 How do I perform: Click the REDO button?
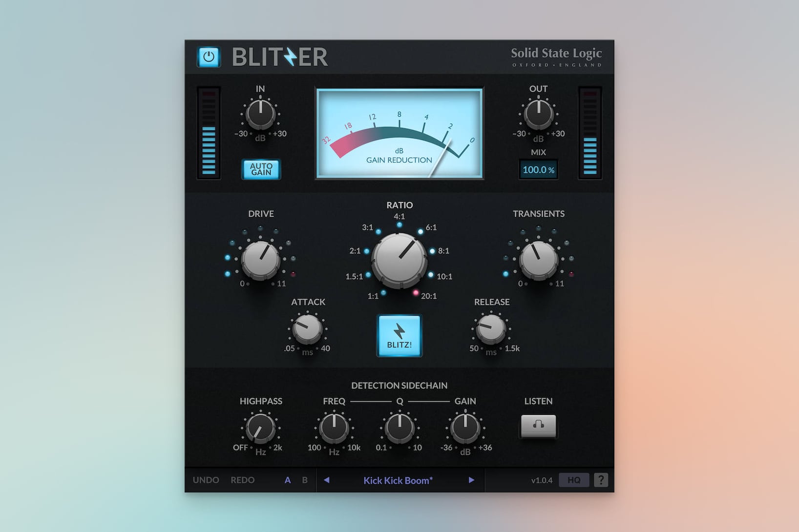point(243,480)
